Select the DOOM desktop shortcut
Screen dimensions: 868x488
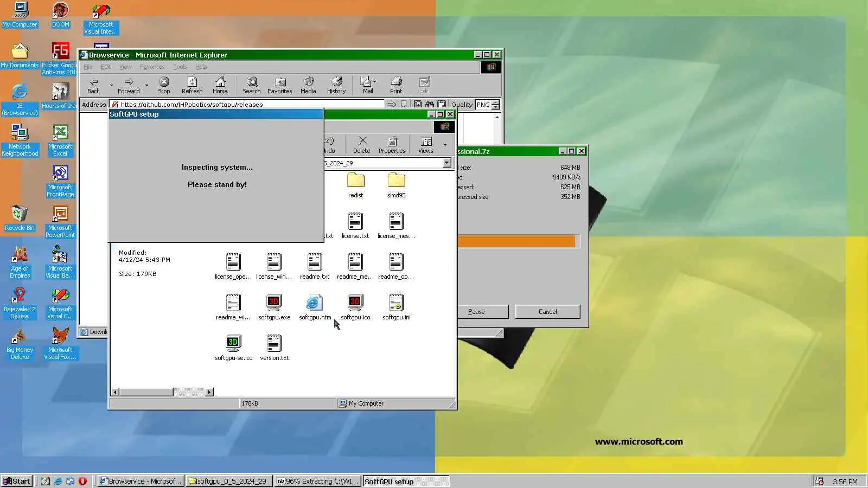tap(60, 15)
